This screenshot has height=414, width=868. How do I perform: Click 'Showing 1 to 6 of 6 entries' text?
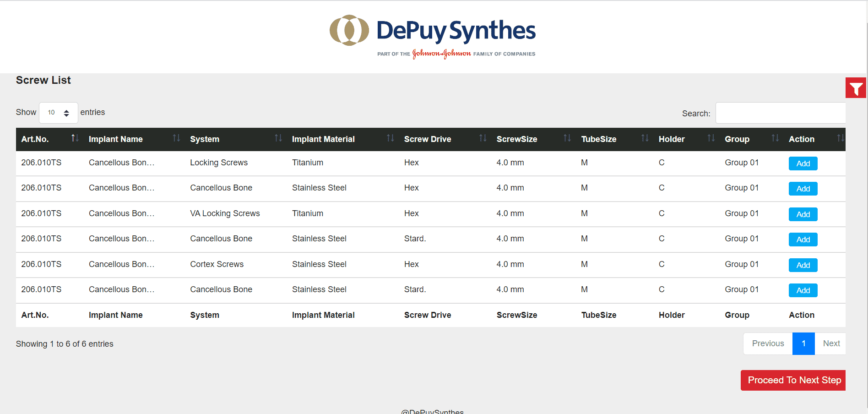65,344
